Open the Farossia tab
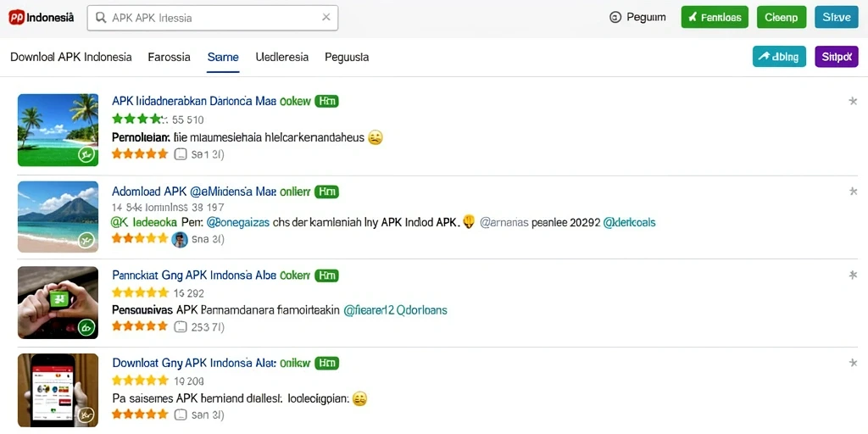 tap(170, 57)
